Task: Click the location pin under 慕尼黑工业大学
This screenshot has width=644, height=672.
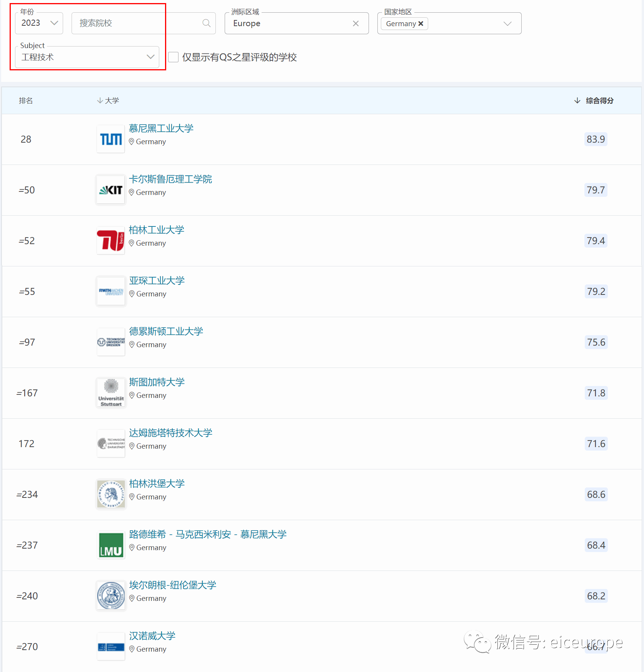Action: coord(132,141)
